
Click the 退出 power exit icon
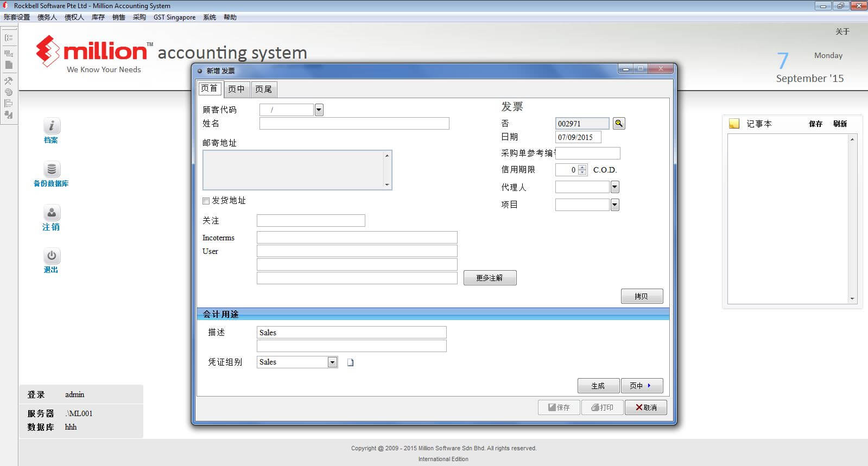(52, 256)
